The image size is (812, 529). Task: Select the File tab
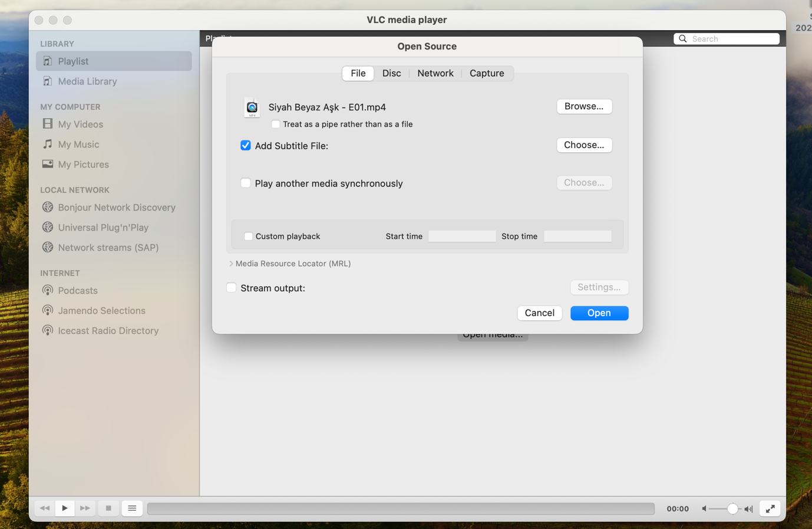pos(358,73)
